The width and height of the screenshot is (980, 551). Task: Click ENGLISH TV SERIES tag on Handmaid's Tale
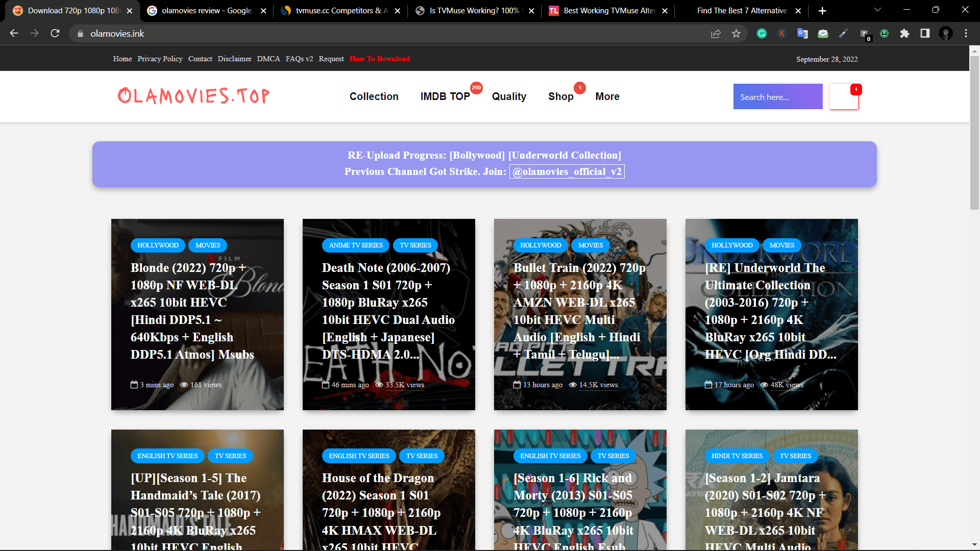coord(167,456)
